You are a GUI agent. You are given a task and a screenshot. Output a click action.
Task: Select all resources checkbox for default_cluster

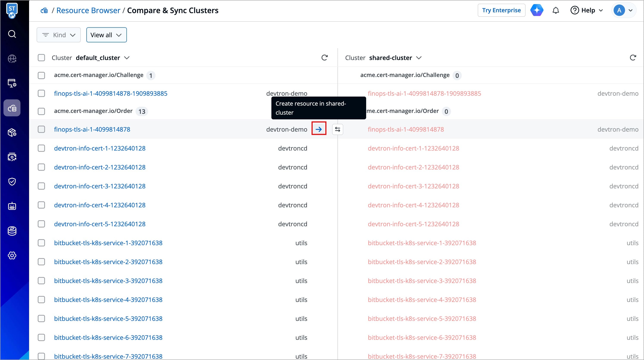pyautogui.click(x=41, y=58)
